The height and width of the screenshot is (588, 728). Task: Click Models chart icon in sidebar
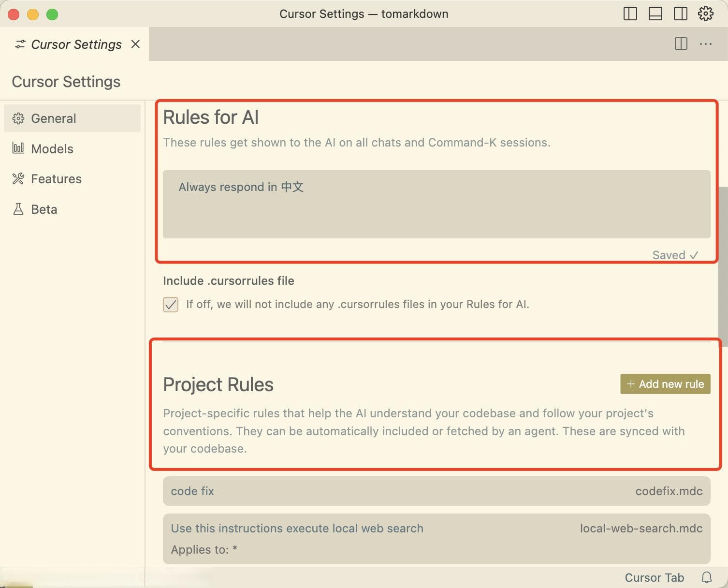click(18, 148)
